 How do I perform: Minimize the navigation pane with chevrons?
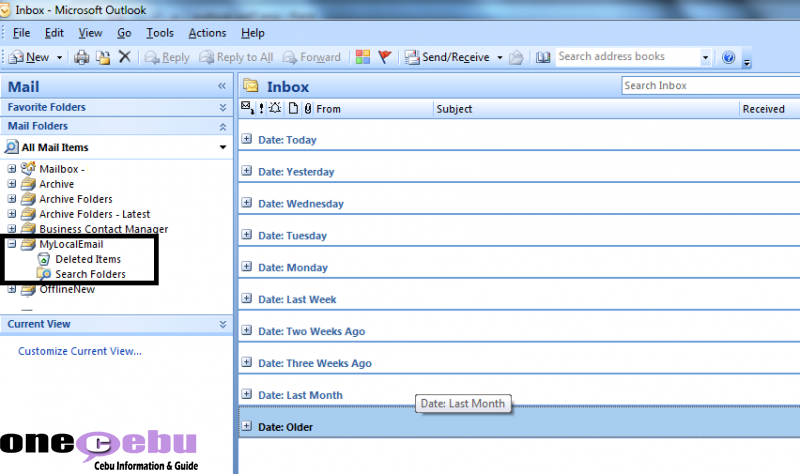tap(222, 86)
